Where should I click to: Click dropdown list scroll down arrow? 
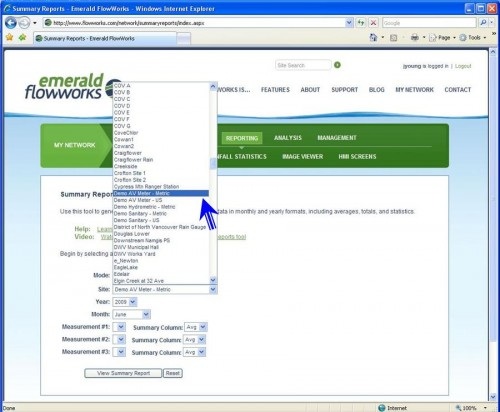click(x=213, y=280)
